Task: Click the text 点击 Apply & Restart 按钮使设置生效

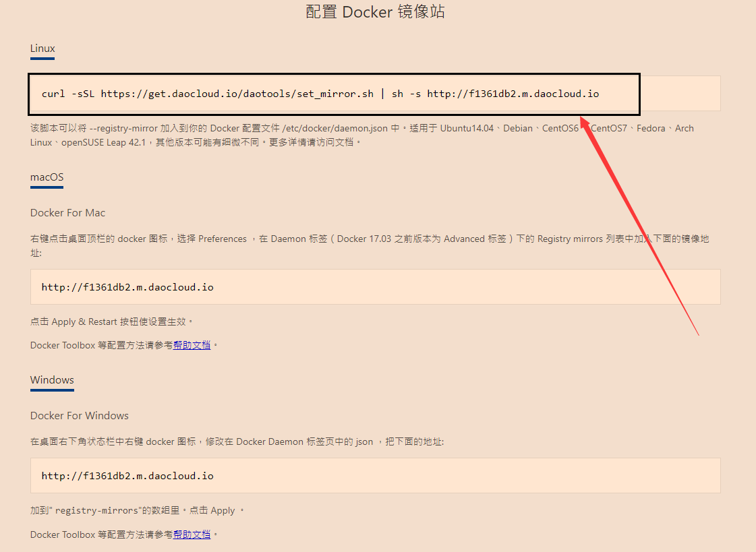Action: coord(112,321)
